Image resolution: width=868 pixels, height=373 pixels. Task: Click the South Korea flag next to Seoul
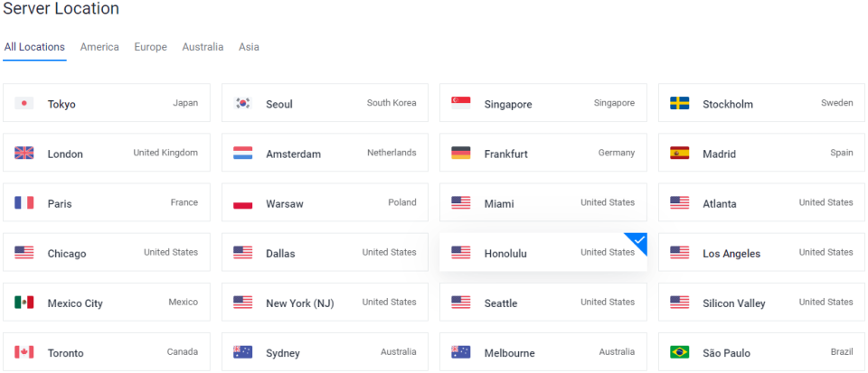point(242,103)
